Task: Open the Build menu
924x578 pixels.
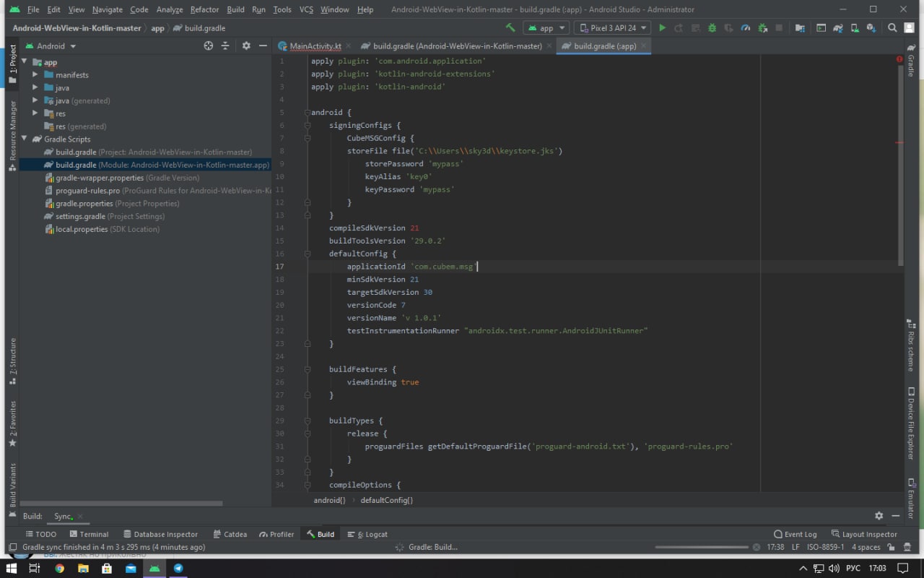Action: (x=235, y=9)
